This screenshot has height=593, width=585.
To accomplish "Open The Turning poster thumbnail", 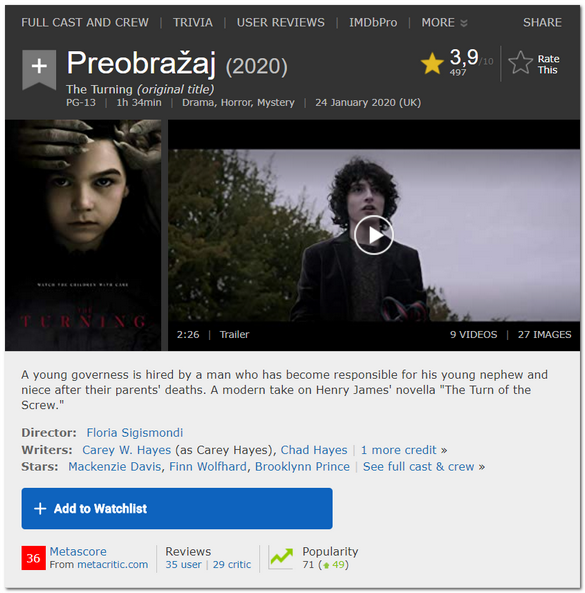I will pyautogui.click(x=83, y=235).
